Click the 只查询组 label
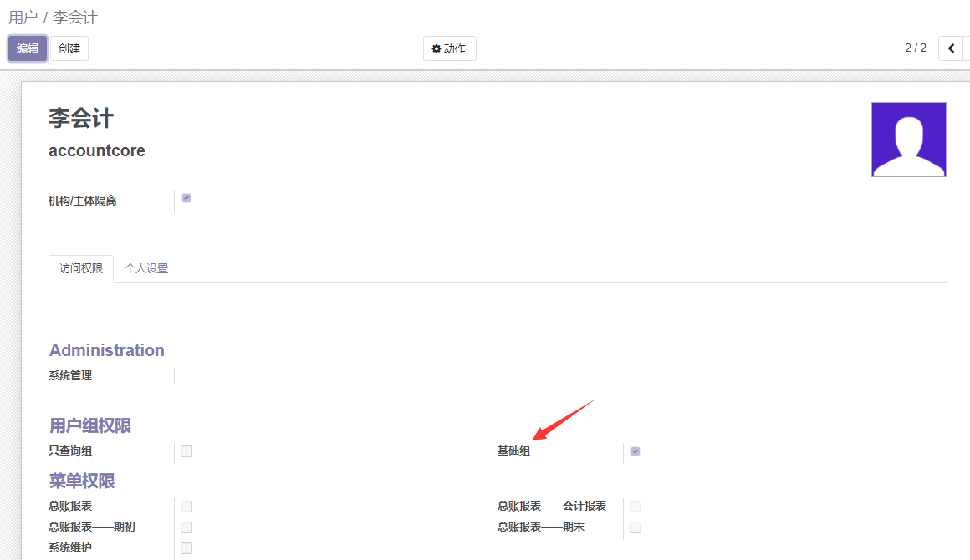Screen dimensions: 970x560 click(70, 451)
